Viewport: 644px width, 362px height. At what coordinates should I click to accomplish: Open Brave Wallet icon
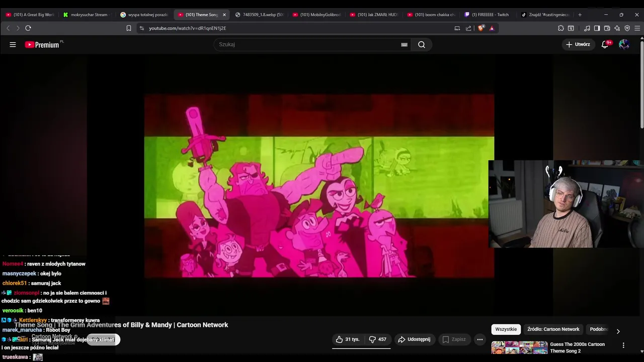pos(607,28)
